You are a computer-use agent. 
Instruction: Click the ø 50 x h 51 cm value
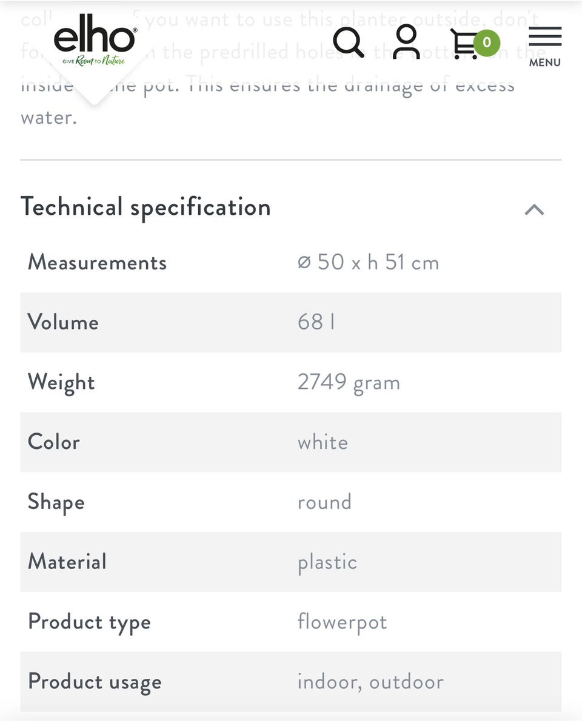pyautogui.click(x=368, y=262)
